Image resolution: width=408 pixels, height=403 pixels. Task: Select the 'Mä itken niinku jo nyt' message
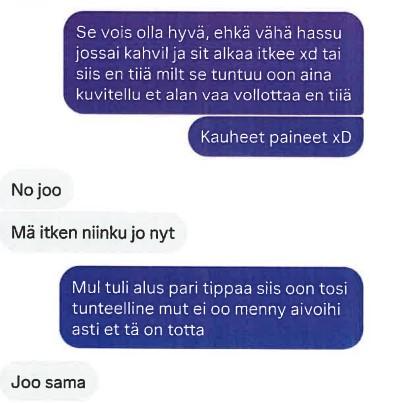coord(93,232)
